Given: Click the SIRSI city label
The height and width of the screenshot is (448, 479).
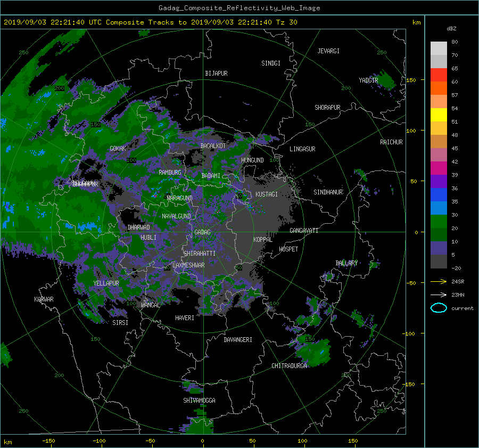Looking at the screenshot, I should tap(120, 323).
